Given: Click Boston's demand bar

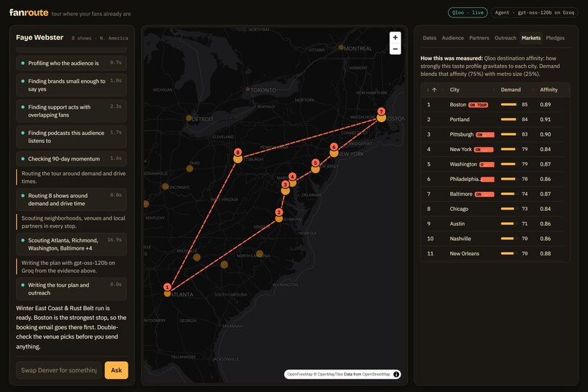Looking at the screenshot, I should (508, 104).
